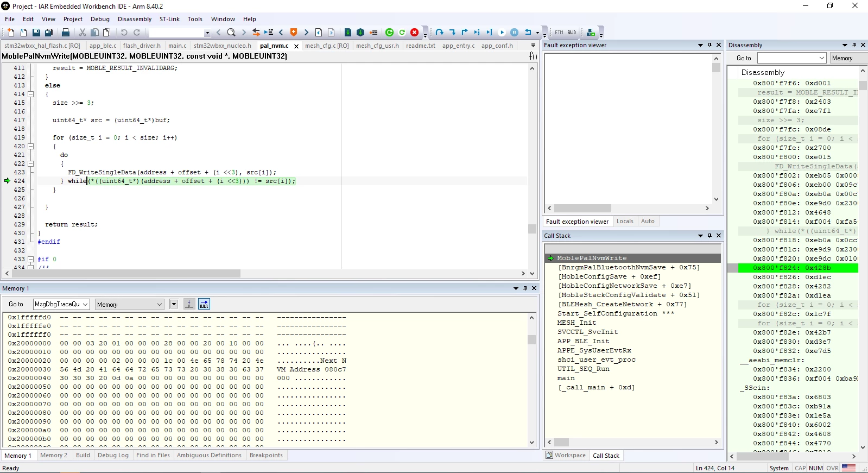
Task: Open the Debug menu
Action: pyautogui.click(x=100, y=19)
